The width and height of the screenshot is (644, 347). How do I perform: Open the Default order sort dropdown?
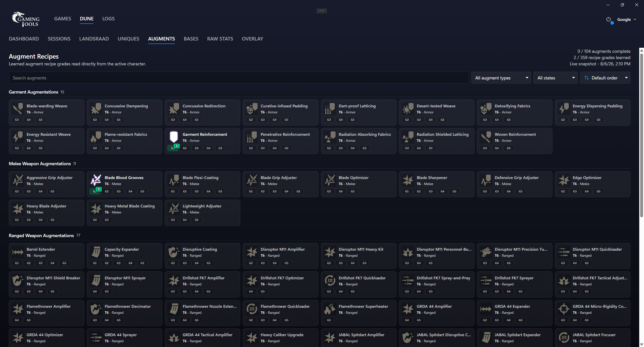pyautogui.click(x=605, y=78)
